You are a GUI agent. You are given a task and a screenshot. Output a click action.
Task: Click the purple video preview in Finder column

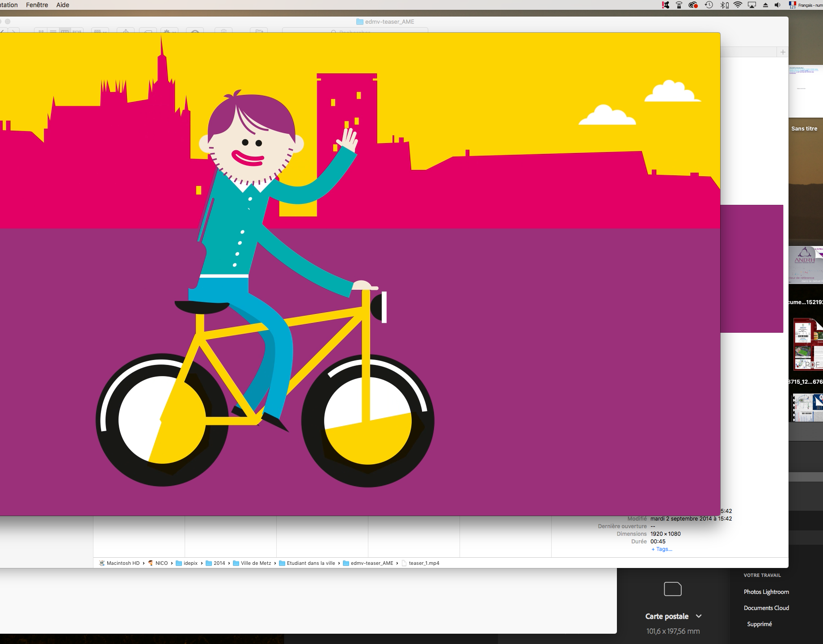pos(752,268)
